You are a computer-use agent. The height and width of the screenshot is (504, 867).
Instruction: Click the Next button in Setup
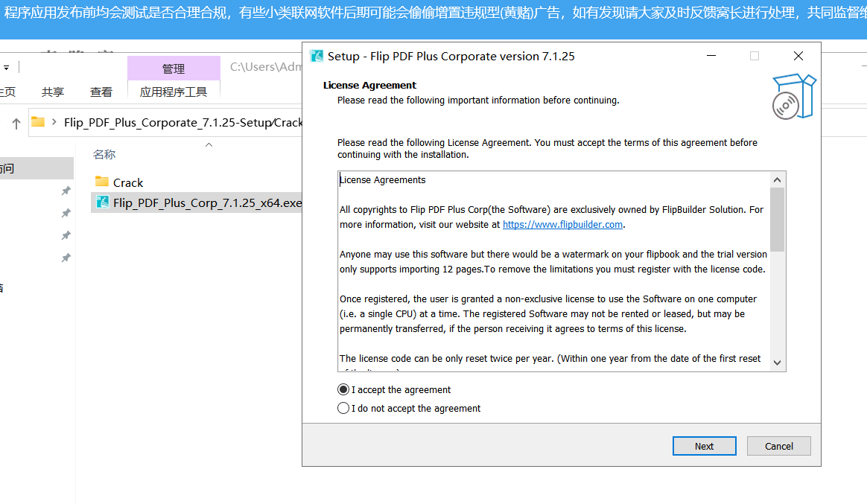point(704,446)
